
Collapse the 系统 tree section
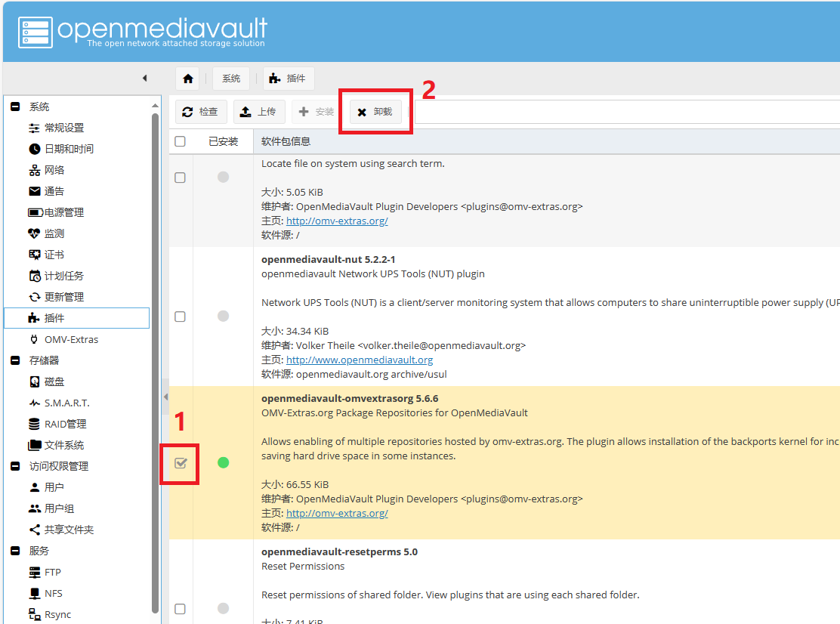[14, 107]
